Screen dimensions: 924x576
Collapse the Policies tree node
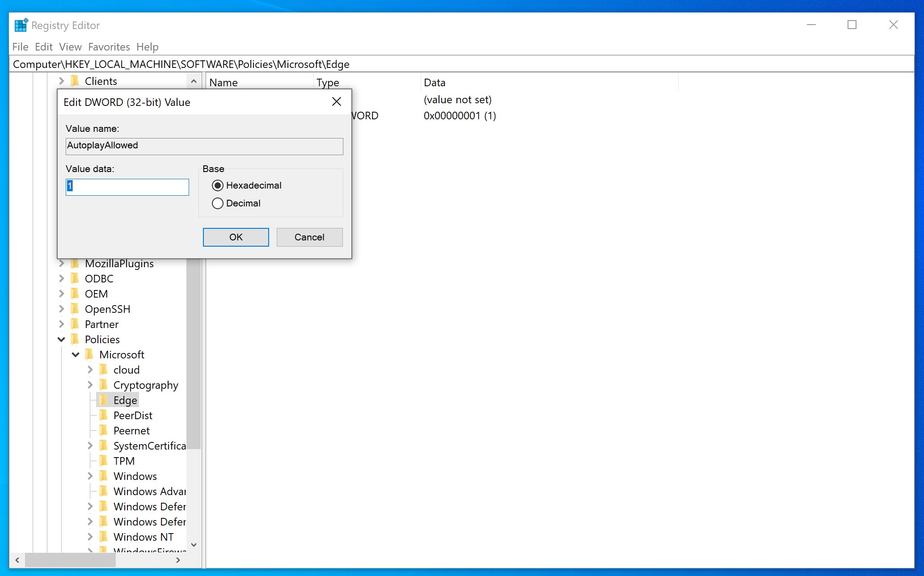(62, 340)
